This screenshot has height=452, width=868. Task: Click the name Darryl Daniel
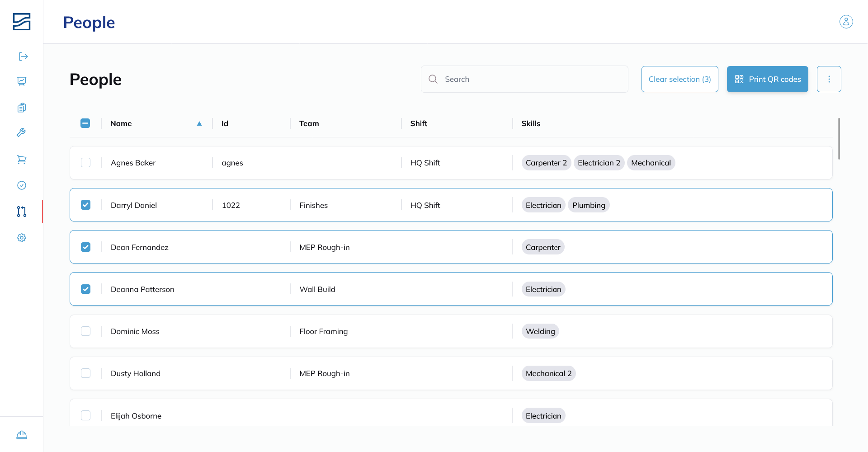134,205
